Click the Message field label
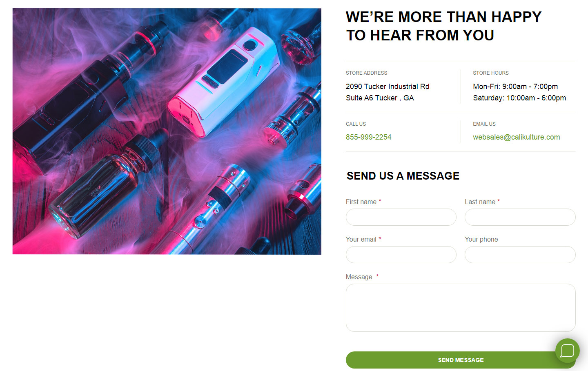 [x=359, y=277]
